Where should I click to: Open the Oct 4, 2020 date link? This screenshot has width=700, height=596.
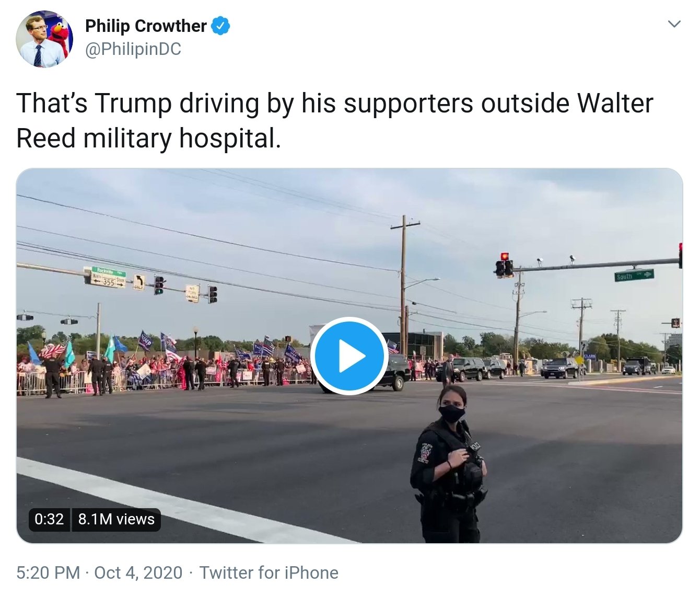point(138,572)
